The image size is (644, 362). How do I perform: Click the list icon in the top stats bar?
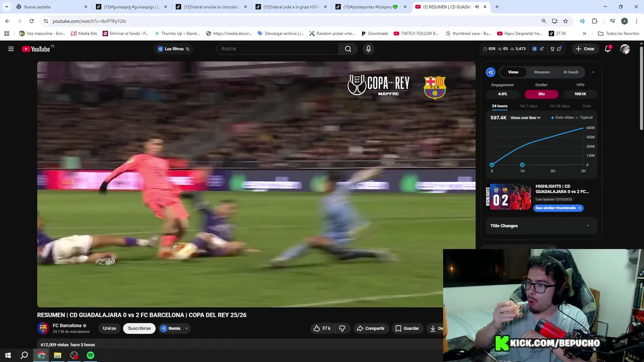click(x=542, y=49)
